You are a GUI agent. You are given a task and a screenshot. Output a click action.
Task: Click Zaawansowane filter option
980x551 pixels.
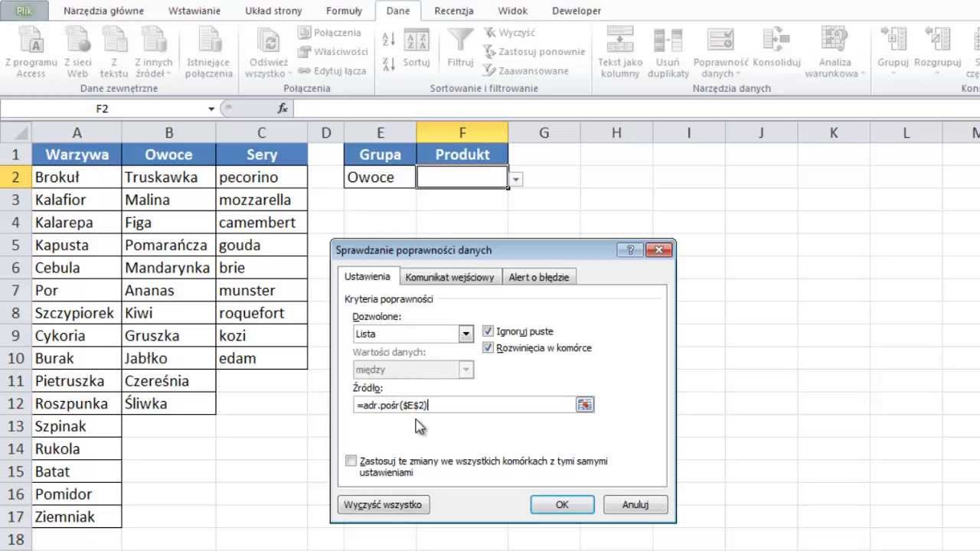[x=525, y=70]
